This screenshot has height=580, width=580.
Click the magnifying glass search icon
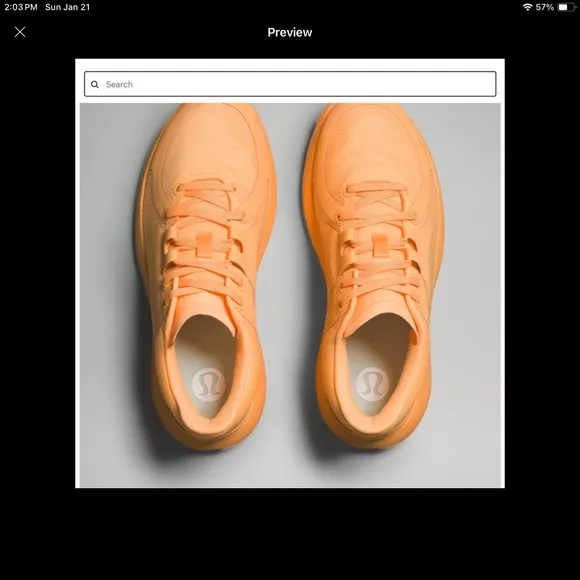pyautogui.click(x=95, y=84)
